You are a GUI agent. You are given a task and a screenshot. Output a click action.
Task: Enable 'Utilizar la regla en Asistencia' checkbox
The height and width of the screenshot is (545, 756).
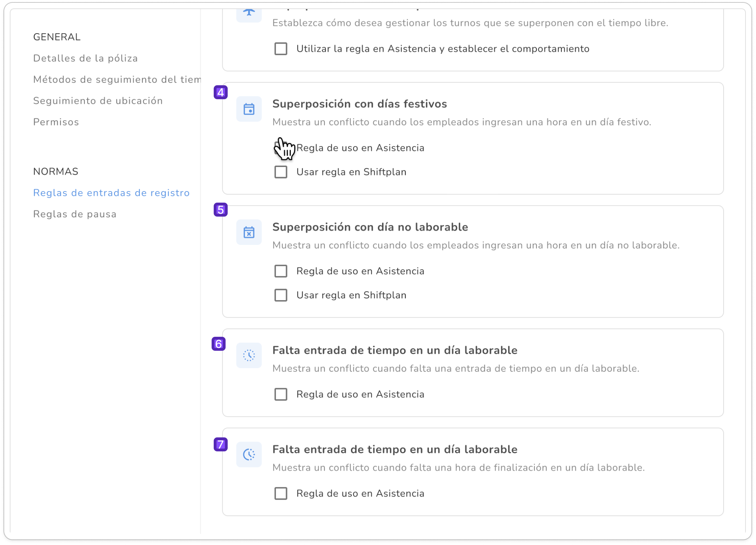[x=281, y=49]
